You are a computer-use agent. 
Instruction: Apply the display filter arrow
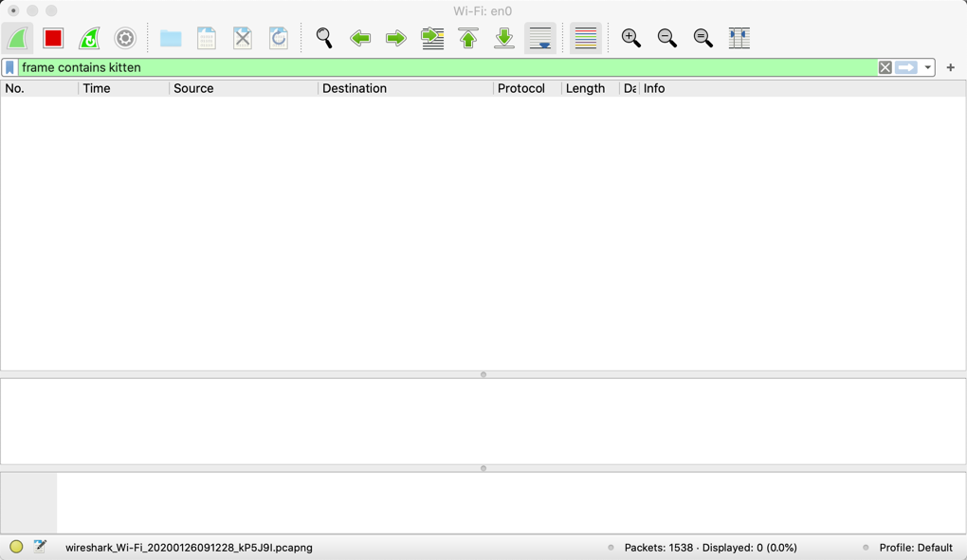pos(906,68)
